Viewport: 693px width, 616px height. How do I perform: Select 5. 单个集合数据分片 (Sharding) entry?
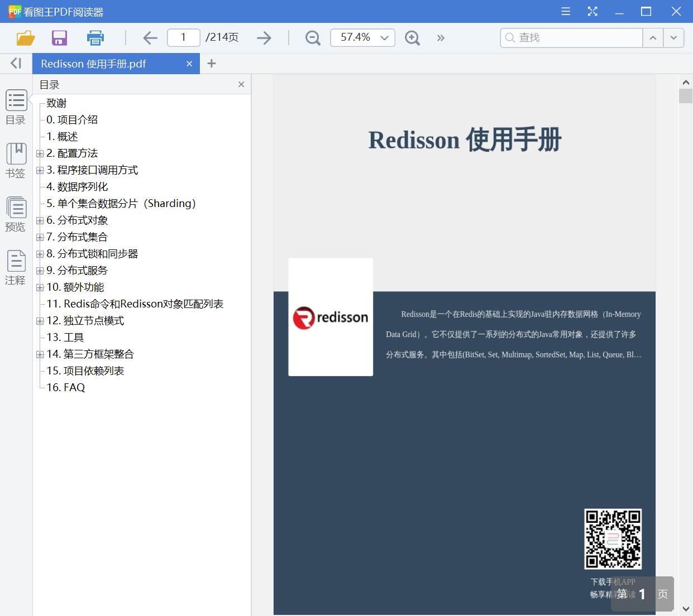[x=121, y=204]
